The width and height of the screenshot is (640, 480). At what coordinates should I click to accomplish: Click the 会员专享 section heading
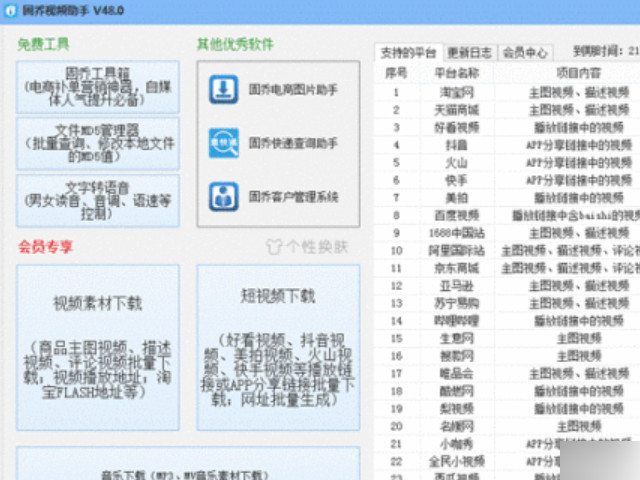pyautogui.click(x=45, y=247)
